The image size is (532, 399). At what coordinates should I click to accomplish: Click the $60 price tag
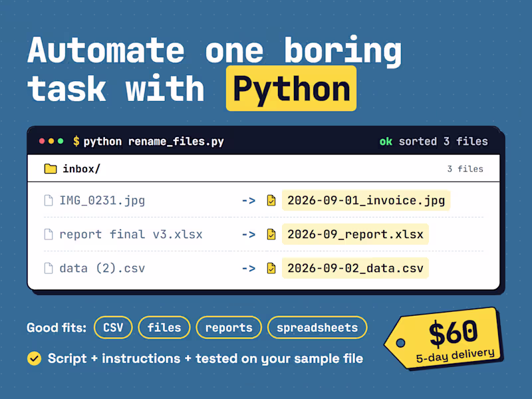445,338
